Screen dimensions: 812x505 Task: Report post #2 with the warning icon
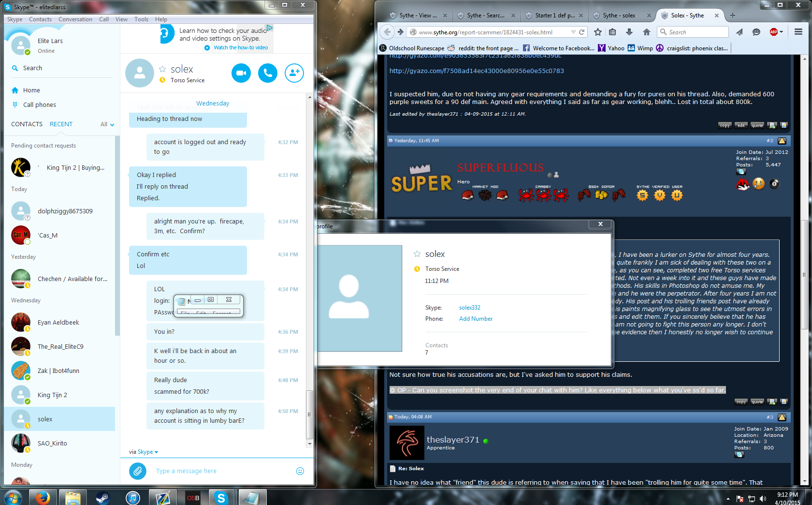(x=782, y=141)
